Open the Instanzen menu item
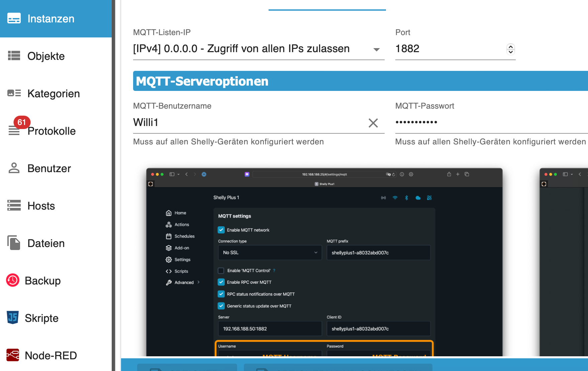Screen dimensions: 588x371 [x=56, y=19]
